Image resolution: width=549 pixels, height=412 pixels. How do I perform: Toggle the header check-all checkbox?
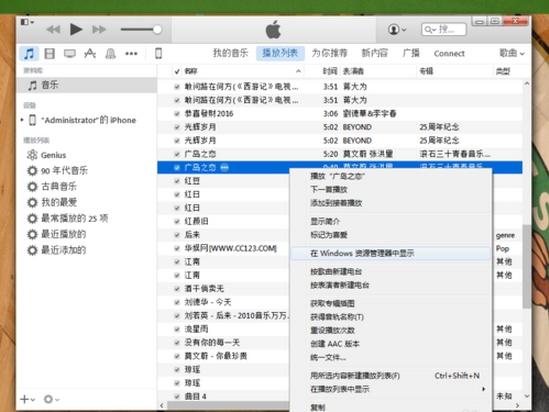(x=177, y=71)
